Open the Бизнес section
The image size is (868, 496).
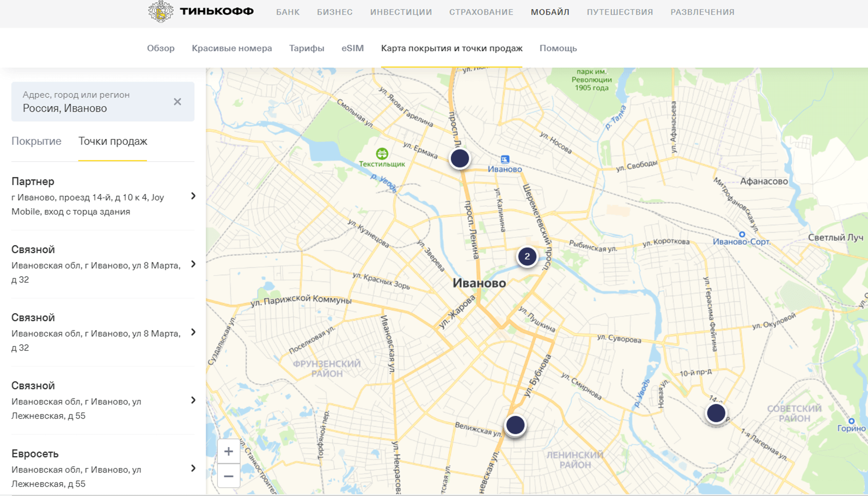335,12
